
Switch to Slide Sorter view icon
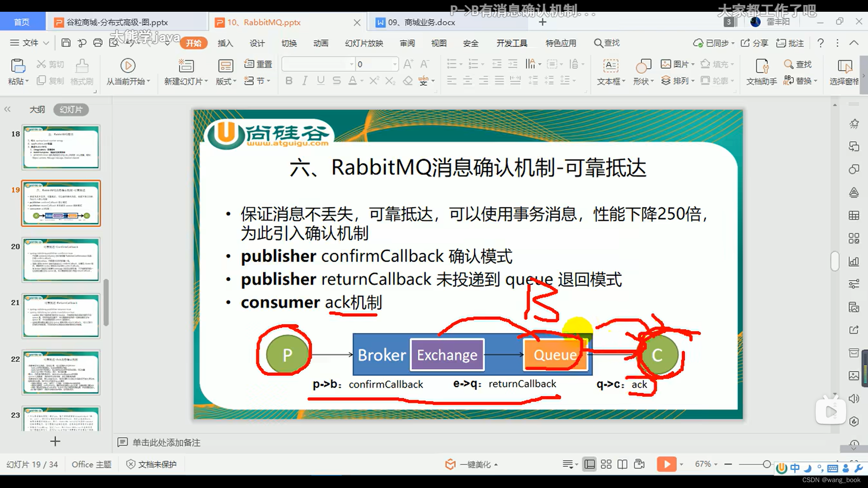(x=606, y=464)
